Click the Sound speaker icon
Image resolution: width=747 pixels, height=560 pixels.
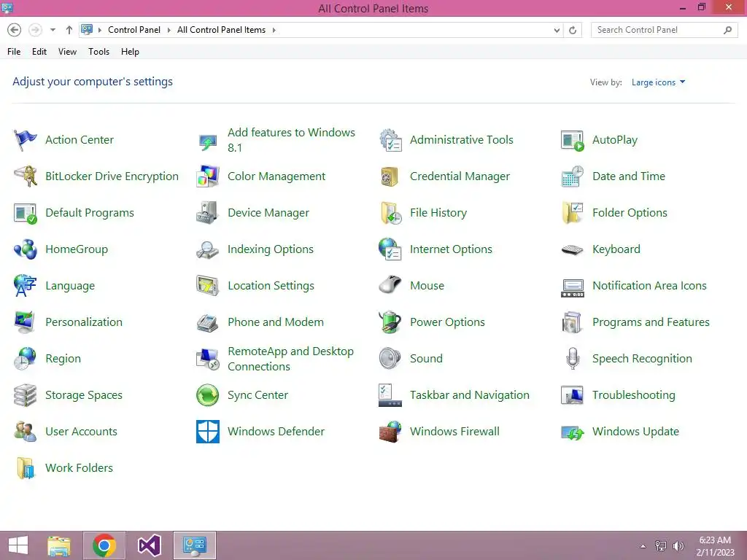click(390, 359)
